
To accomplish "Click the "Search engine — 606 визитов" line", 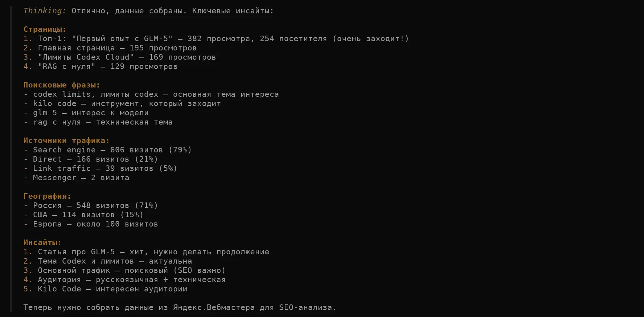I will point(112,150).
